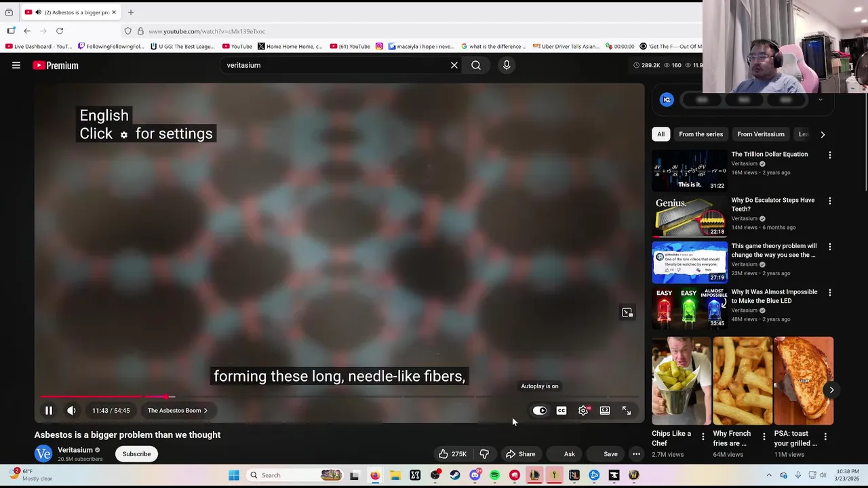Close the Asbestos video tab
The width and height of the screenshot is (868, 488).
114,12
